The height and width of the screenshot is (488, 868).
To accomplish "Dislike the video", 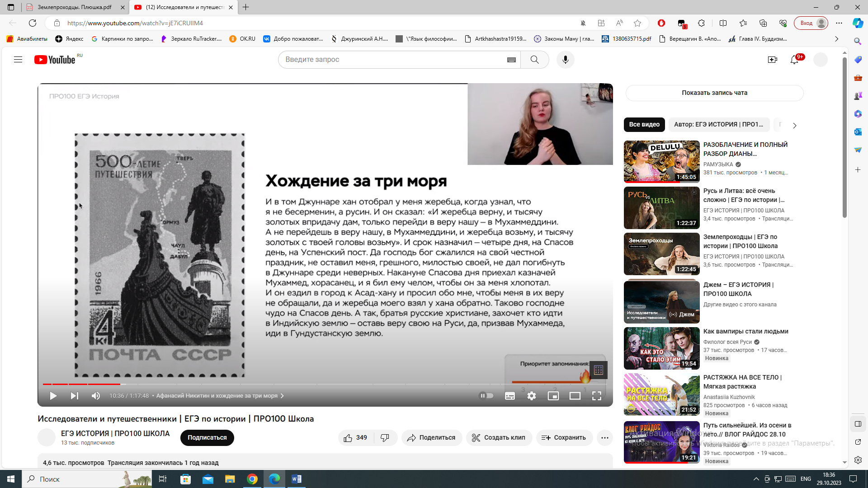I will [385, 437].
